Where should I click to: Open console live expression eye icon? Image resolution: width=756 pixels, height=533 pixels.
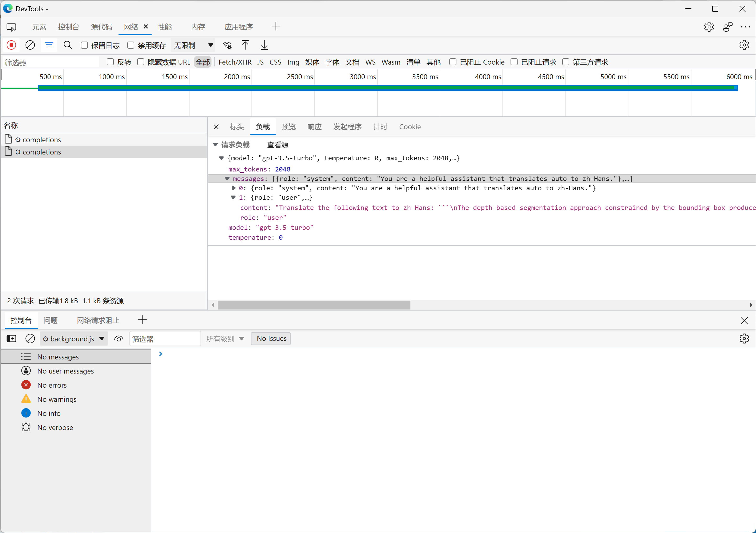[118, 339]
